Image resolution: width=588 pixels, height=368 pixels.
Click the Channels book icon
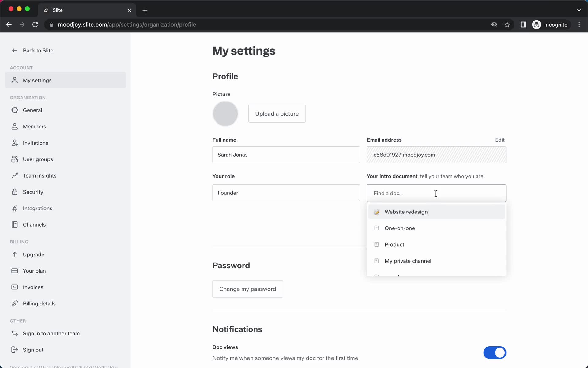pyautogui.click(x=14, y=224)
